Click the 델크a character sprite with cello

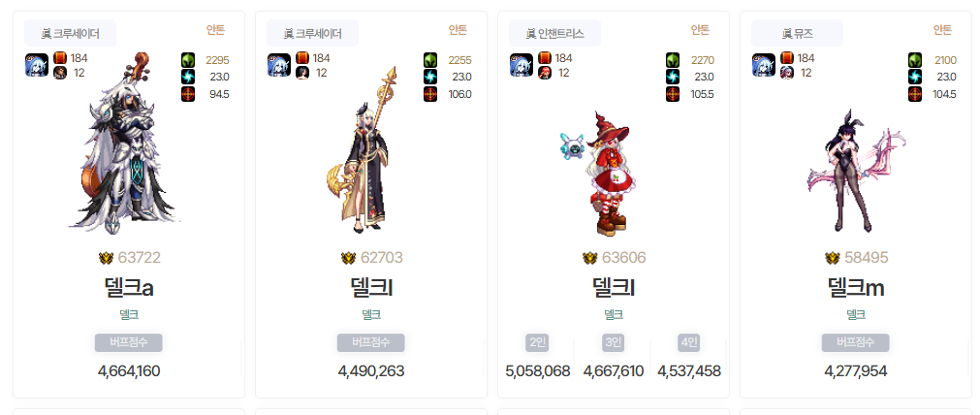(128, 143)
